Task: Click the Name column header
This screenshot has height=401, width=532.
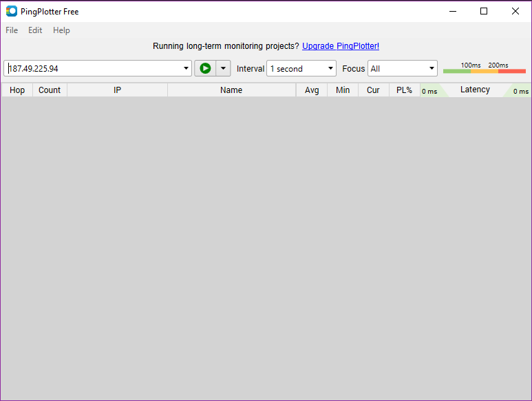Action: coord(231,90)
